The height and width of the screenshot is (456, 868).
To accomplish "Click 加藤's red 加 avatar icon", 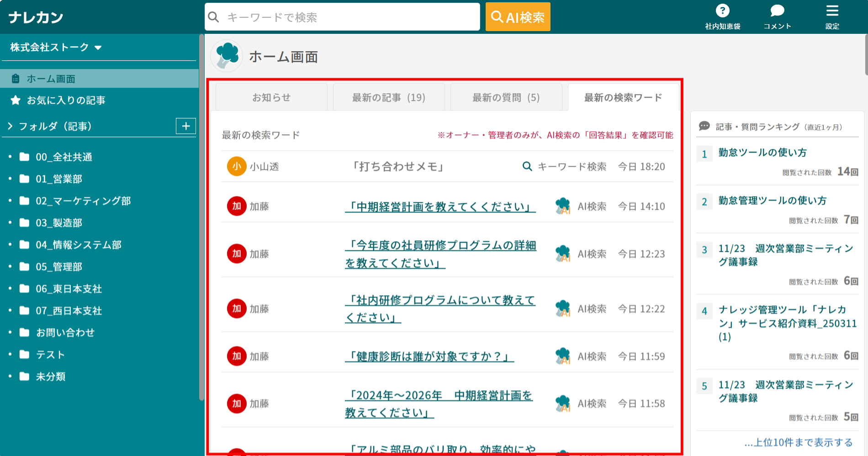I will 236,206.
